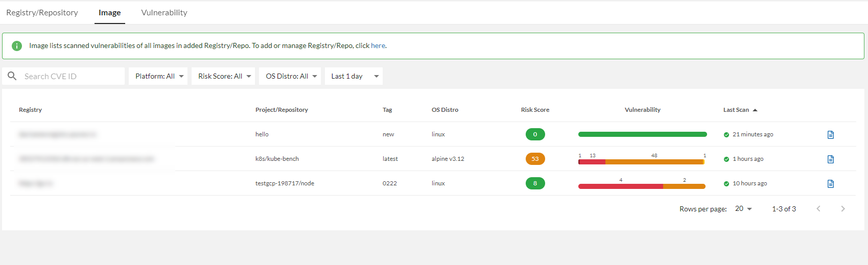Screen dimensions: 868x265
Task: Go to previous page arrow
Action: pyautogui.click(x=818, y=209)
